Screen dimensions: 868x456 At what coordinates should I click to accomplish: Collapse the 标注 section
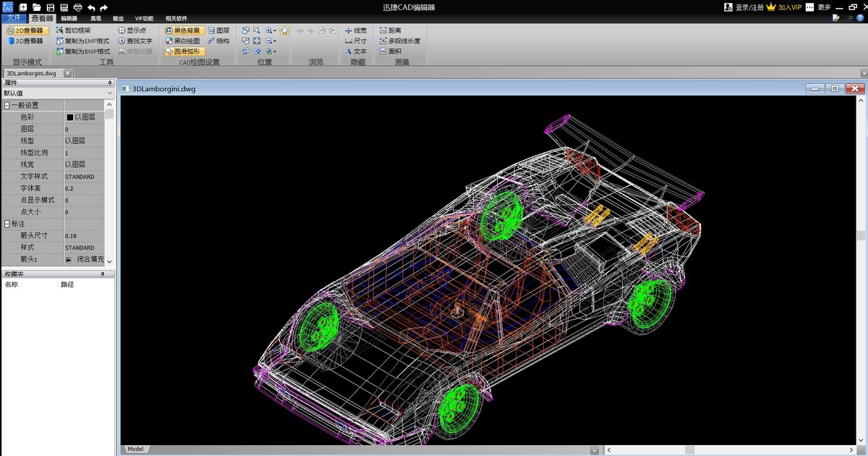(x=7, y=224)
